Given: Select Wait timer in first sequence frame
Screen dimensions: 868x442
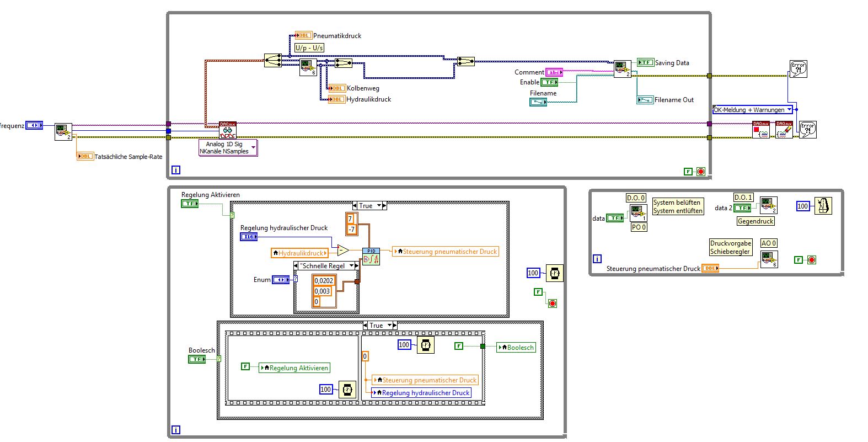Looking at the screenshot, I should click(347, 390).
